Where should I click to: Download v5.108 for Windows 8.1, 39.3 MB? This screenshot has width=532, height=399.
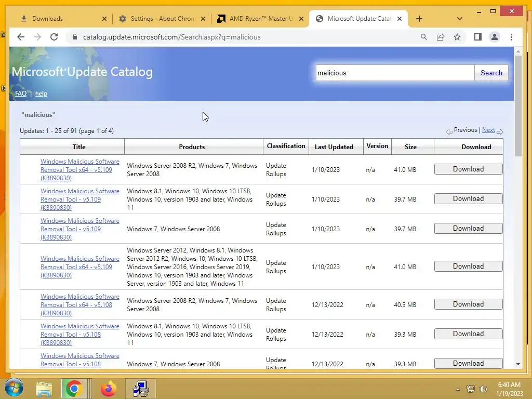pos(468,334)
